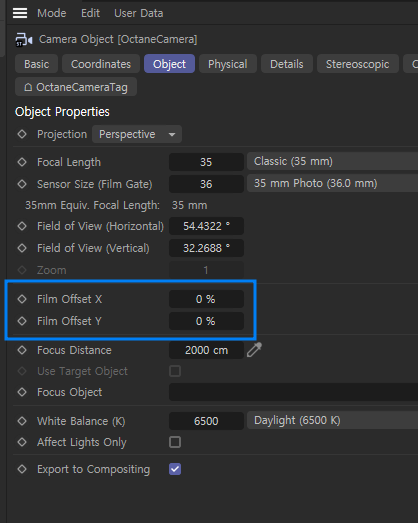Switch to the Physical tab
Image resolution: width=418 pixels, height=523 pixels.
click(228, 64)
